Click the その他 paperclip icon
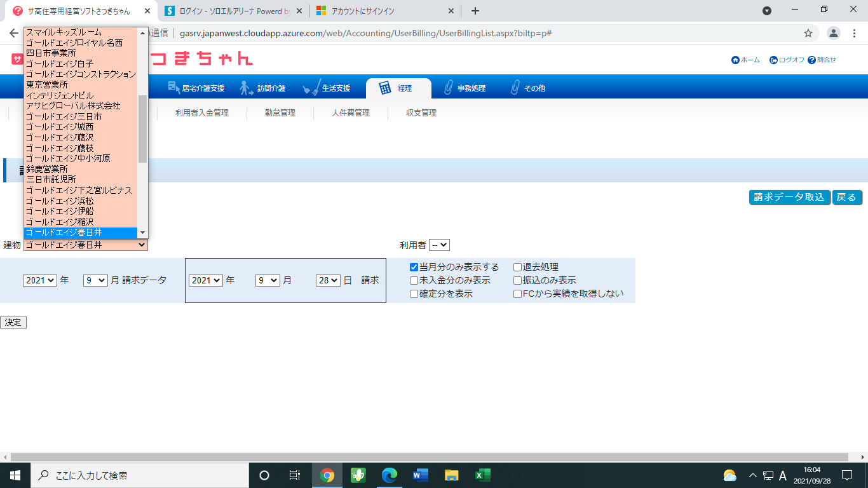Viewport: 868px width, 488px height. click(x=515, y=88)
